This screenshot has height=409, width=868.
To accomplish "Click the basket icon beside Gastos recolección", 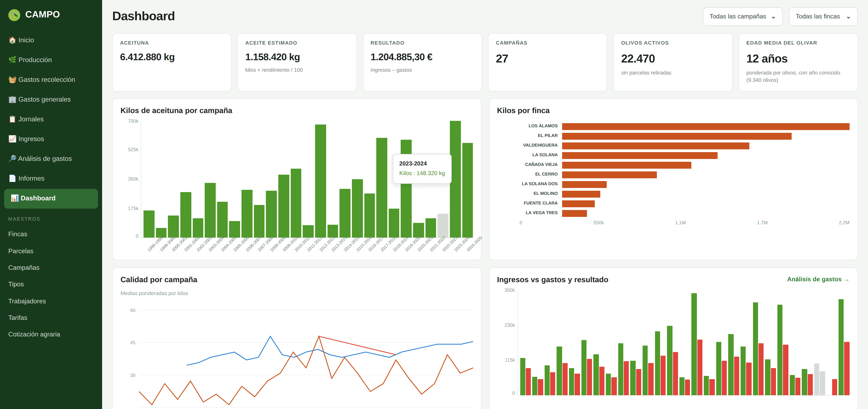I will pyautogui.click(x=12, y=80).
